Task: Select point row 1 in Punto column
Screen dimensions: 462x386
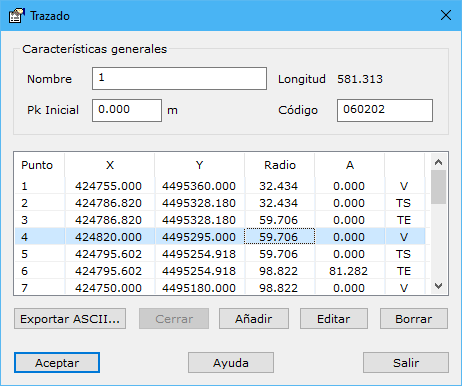Action: (24, 186)
